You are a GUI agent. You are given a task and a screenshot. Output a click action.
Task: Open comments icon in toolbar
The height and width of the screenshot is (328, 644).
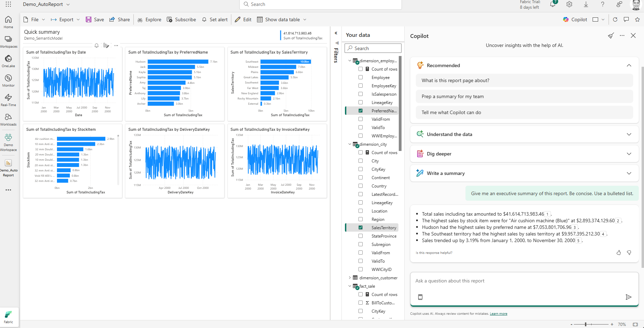626,19
